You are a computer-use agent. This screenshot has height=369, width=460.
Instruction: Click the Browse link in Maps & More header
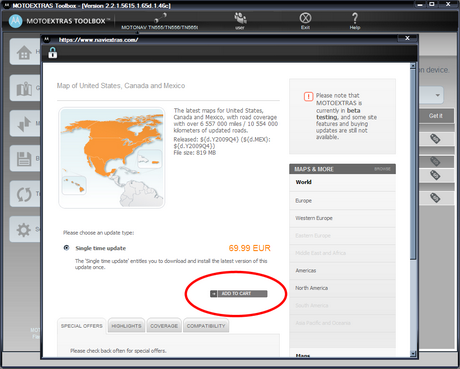pos(382,169)
